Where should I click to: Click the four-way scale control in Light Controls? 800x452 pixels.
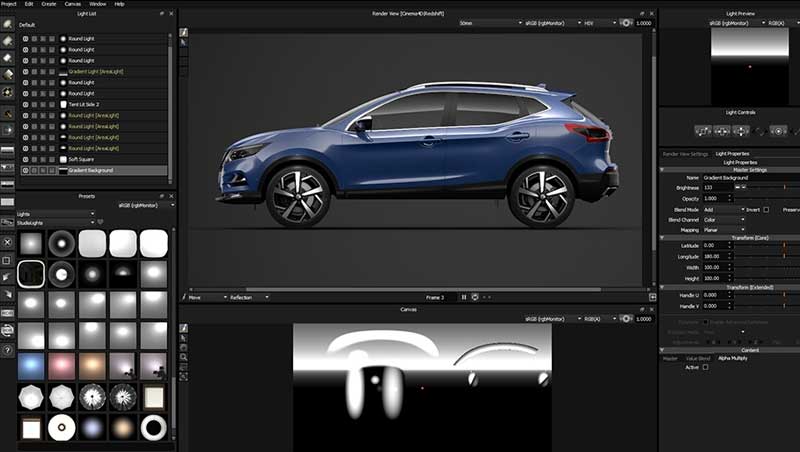click(x=741, y=131)
